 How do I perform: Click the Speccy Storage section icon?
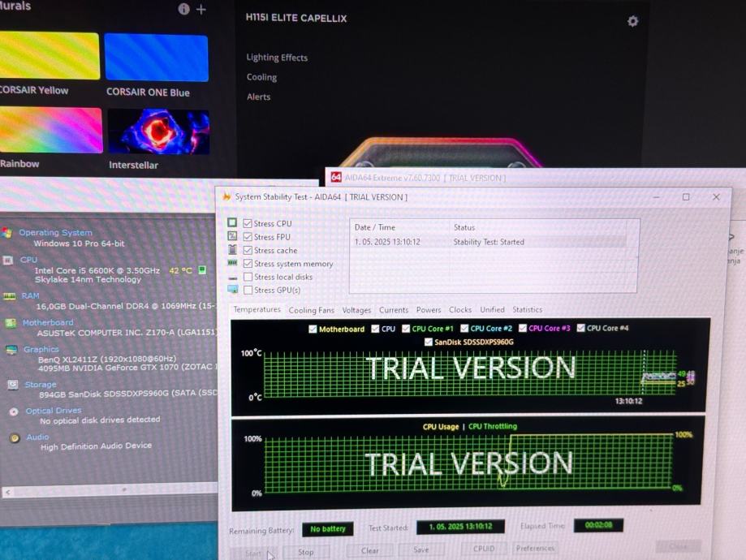click(13, 385)
